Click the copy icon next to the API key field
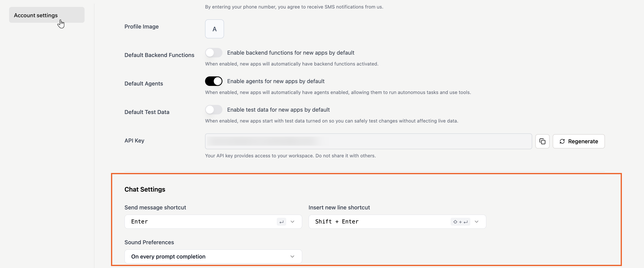 pos(542,141)
